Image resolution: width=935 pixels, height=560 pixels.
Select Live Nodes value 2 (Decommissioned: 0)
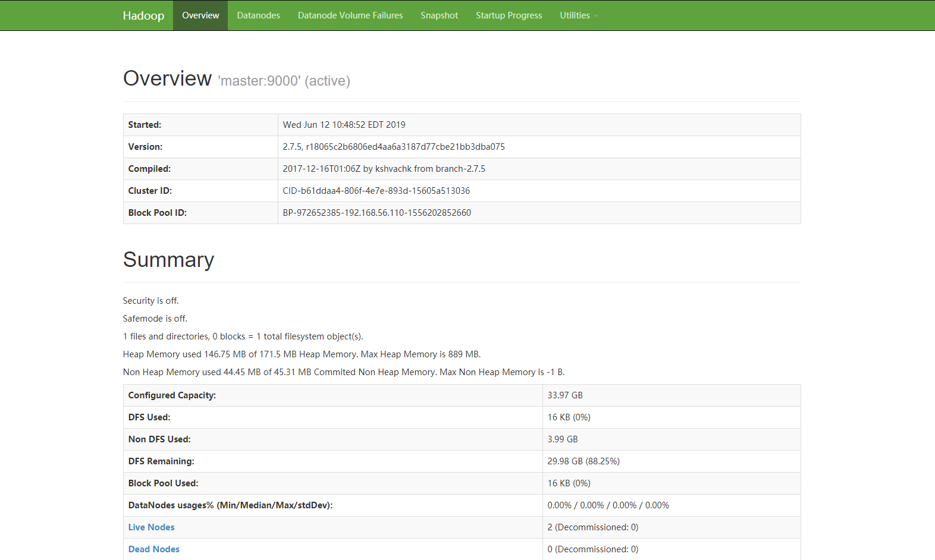pos(592,527)
